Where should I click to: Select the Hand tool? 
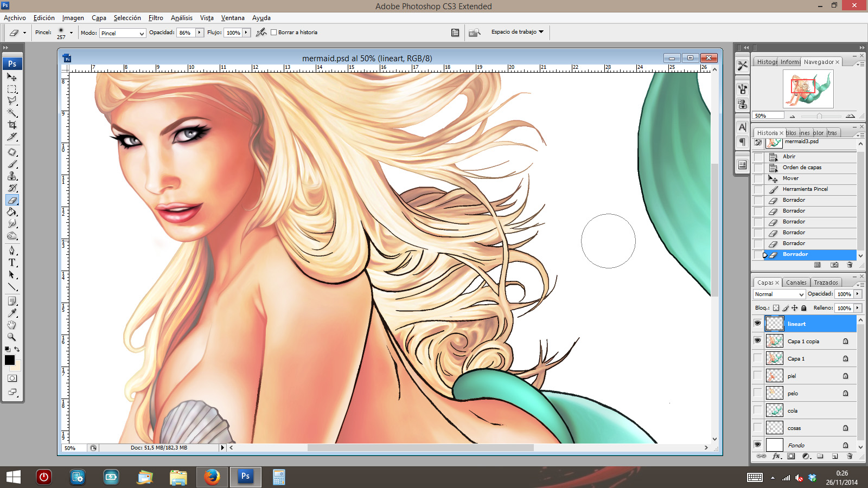pos(12,325)
